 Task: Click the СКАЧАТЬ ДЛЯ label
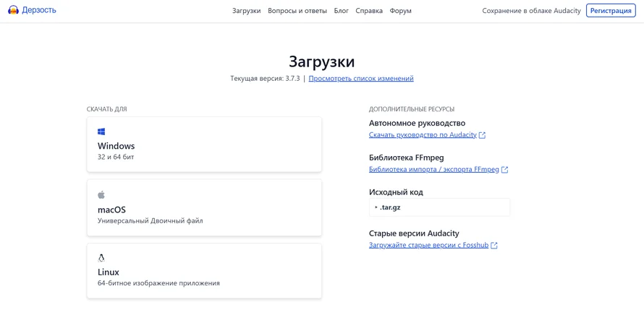tap(107, 109)
